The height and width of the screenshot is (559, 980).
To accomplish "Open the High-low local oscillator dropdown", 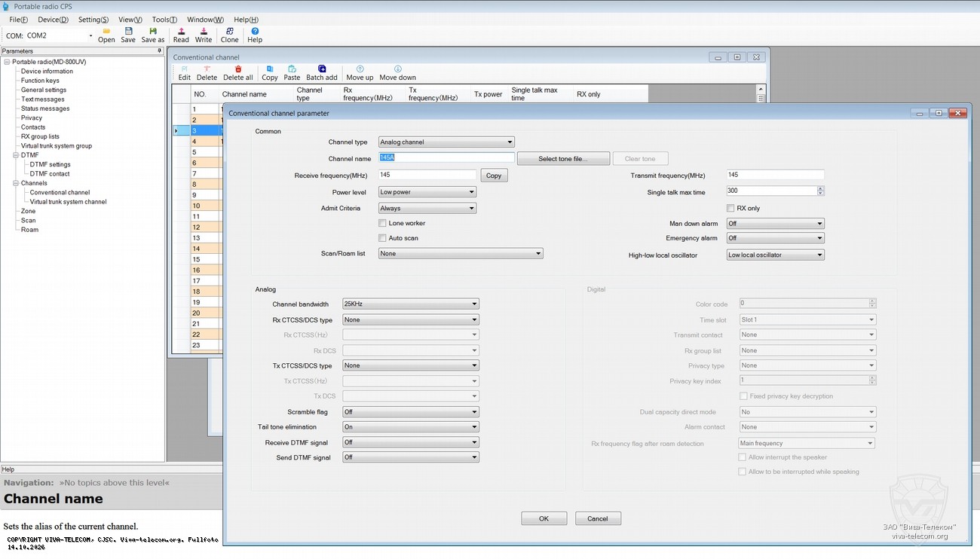I will pyautogui.click(x=775, y=255).
